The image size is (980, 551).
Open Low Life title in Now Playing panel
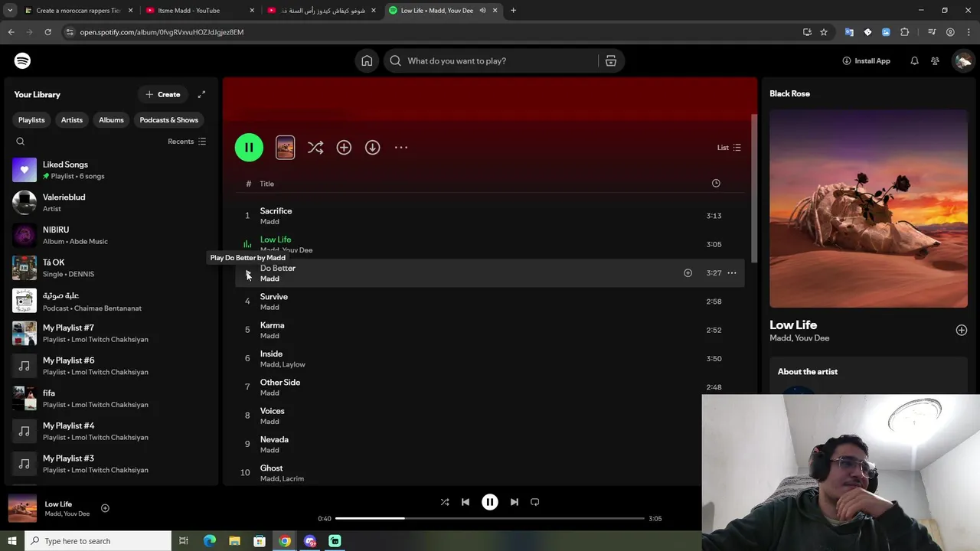[x=793, y=324]
